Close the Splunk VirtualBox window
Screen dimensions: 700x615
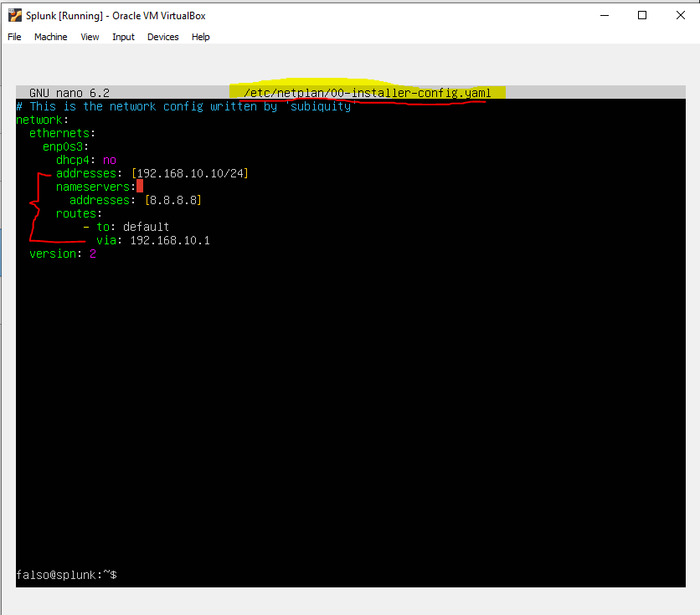pos(681,16)
